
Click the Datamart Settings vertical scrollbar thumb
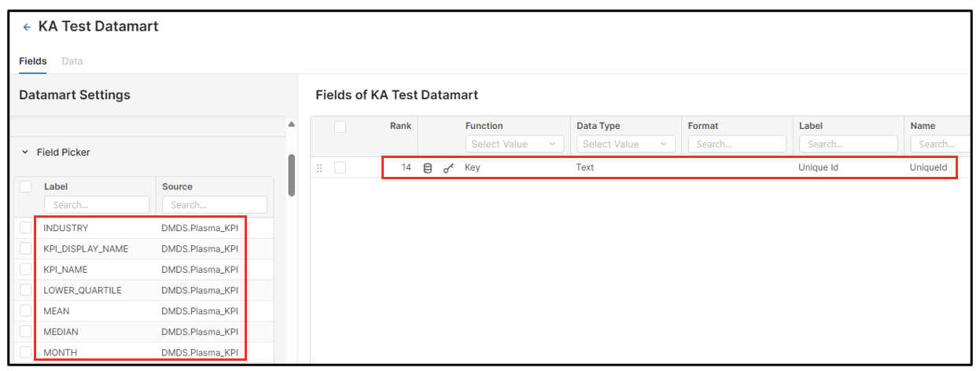(x=292, y=174)
